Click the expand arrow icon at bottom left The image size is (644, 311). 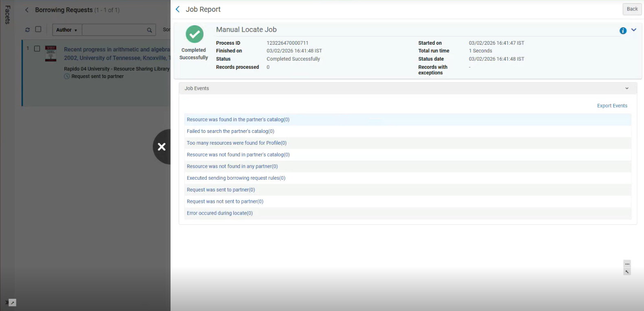(12, 302)
